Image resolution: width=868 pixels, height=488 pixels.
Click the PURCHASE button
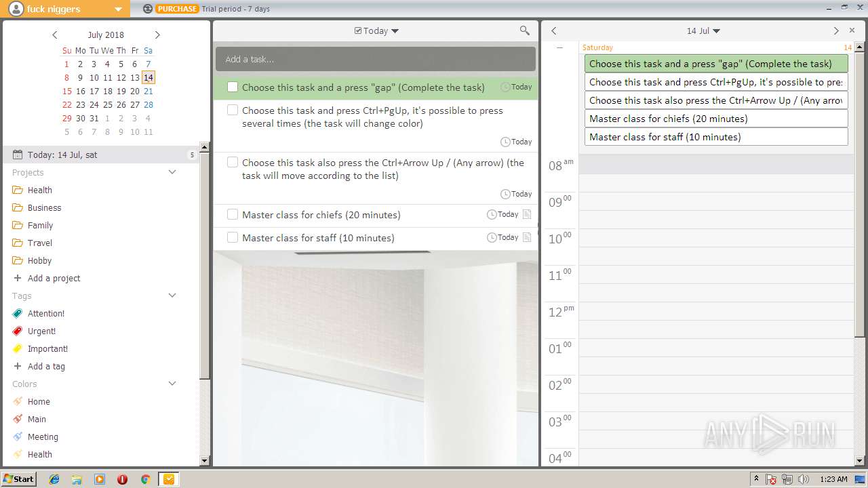(x=177, y=9)
